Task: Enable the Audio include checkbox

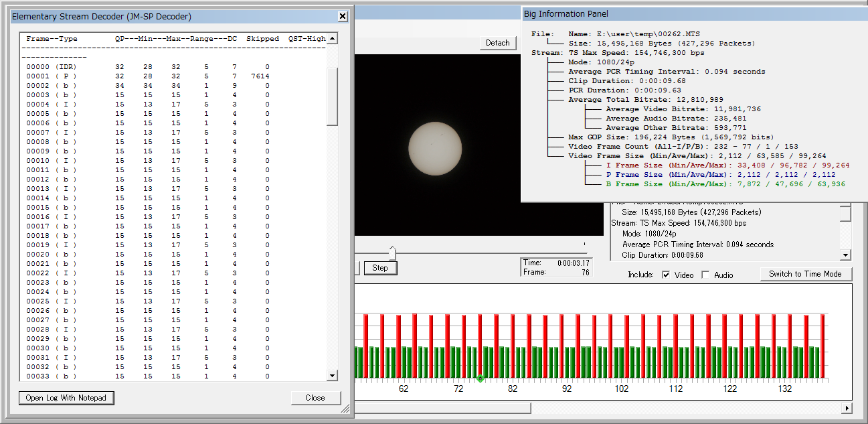Action: (705, 275)
